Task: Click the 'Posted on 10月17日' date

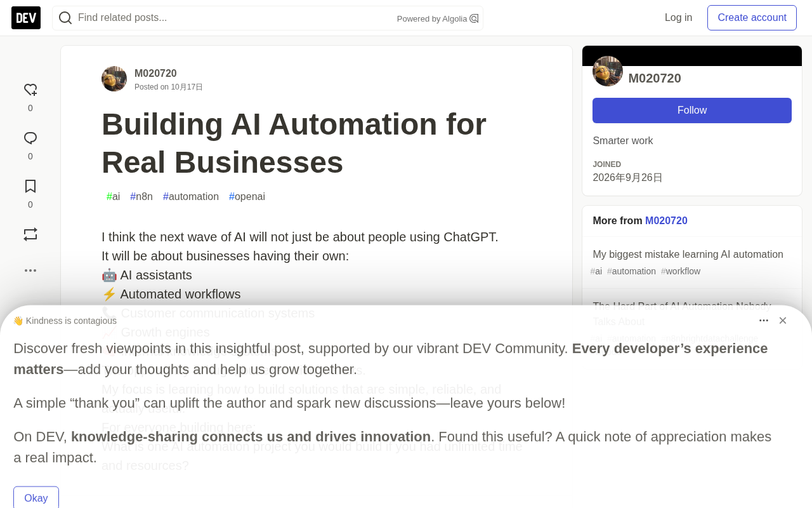Action: click(169, 87)
